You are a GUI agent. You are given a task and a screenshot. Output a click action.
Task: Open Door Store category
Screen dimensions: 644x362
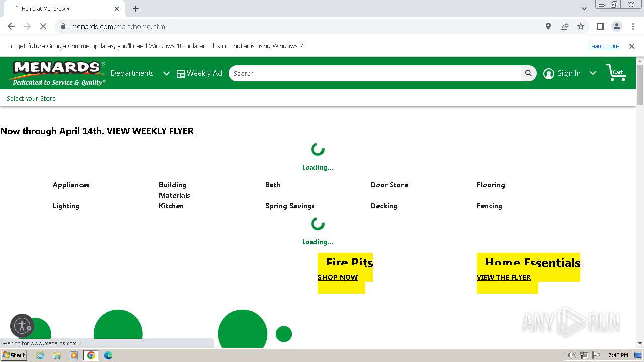389,185
